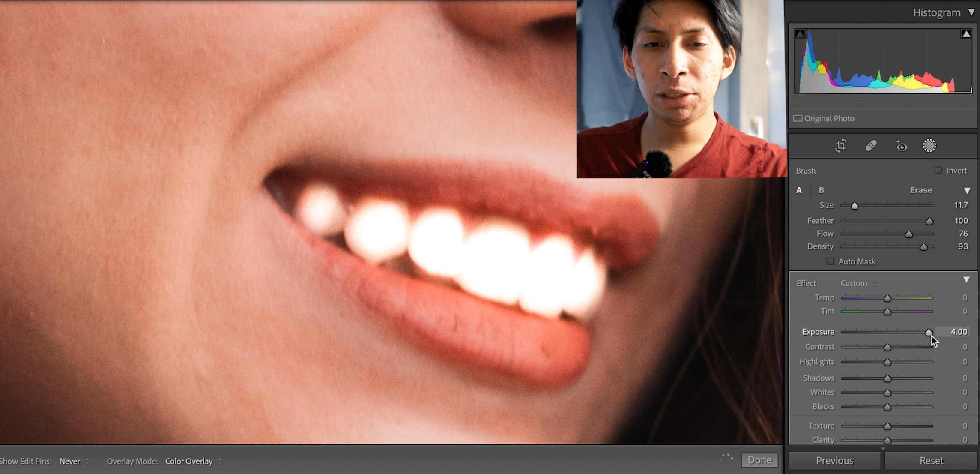This screenshot has height=474, width=980.
Task: Enable Auto Mask
Action: (830, 261)
